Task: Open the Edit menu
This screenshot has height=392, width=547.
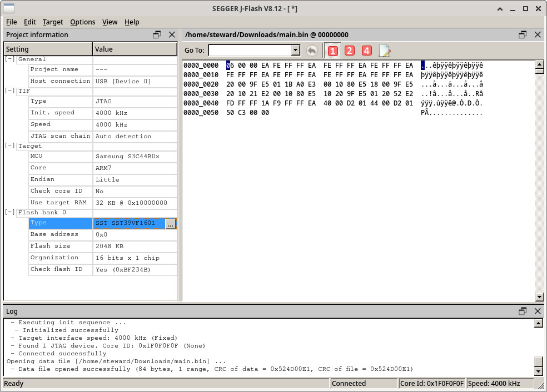Action: (29, 22)
